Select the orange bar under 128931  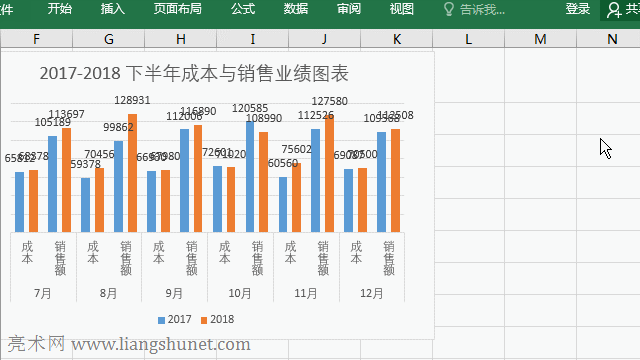[132, 173]
